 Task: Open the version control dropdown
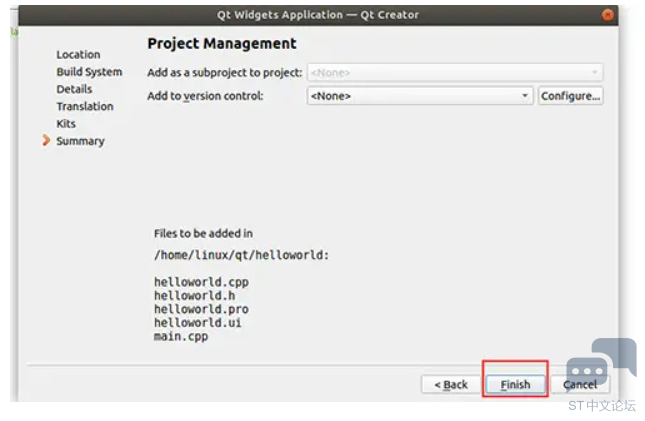[x=420, y=96]
